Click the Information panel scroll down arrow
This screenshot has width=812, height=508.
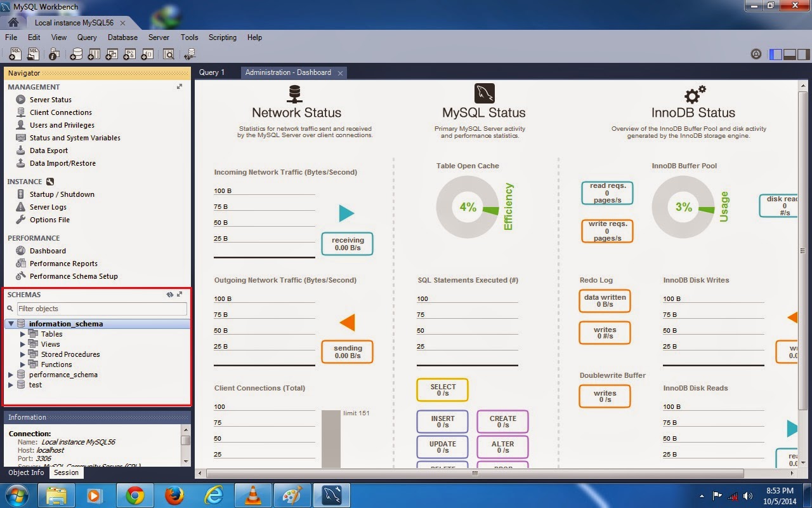pyautogui.click(x=186, y=462)
